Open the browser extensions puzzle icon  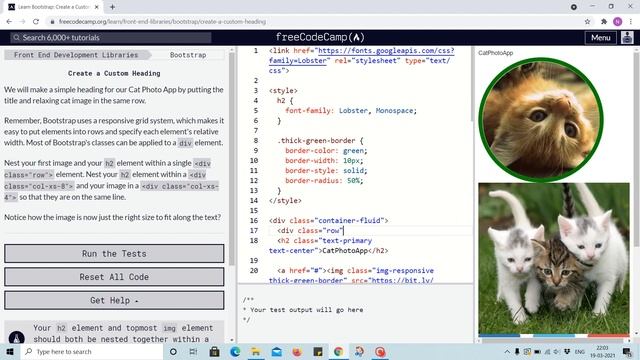604,22
